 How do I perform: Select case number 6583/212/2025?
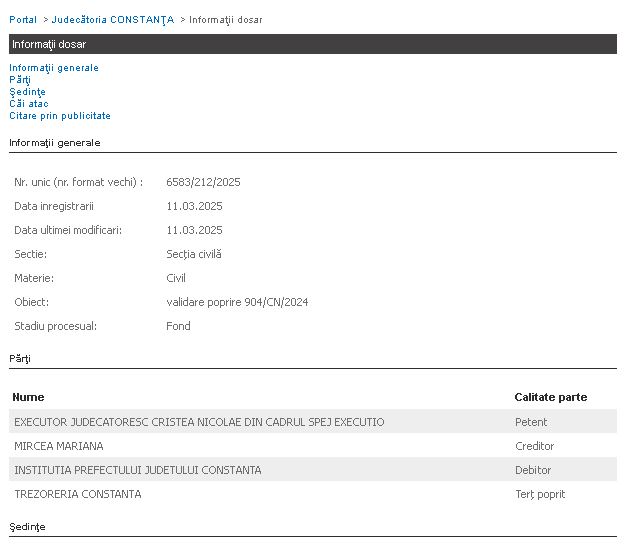(x=203, y=182)
